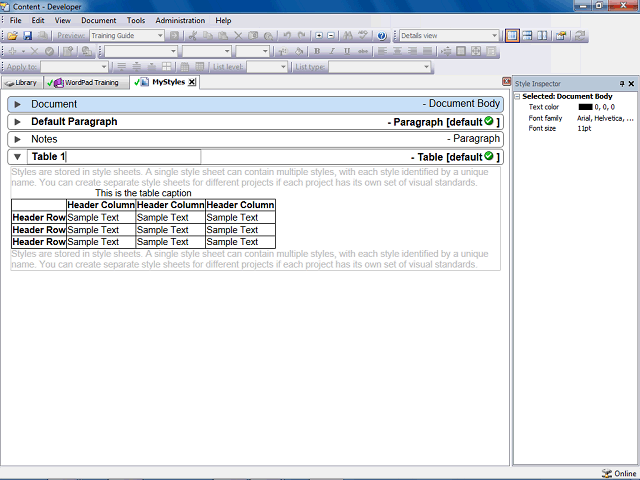The image size is (640, 480).
Task: Click the Delete X icon beside Paste
Action: (238, 36)
